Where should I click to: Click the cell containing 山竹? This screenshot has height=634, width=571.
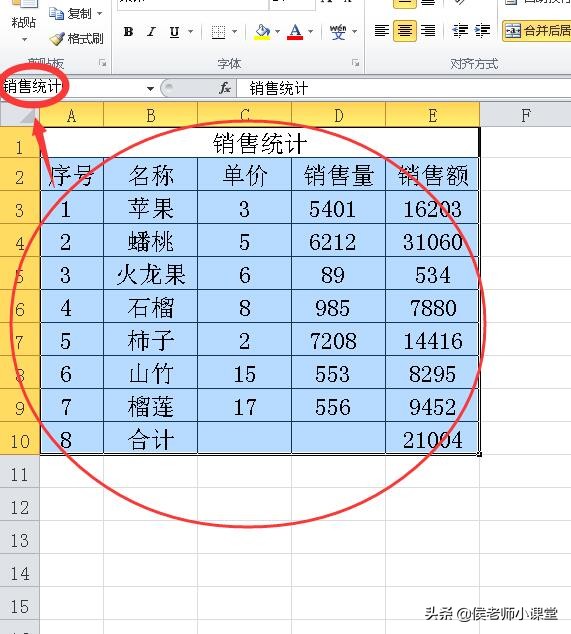click(151, 372)
